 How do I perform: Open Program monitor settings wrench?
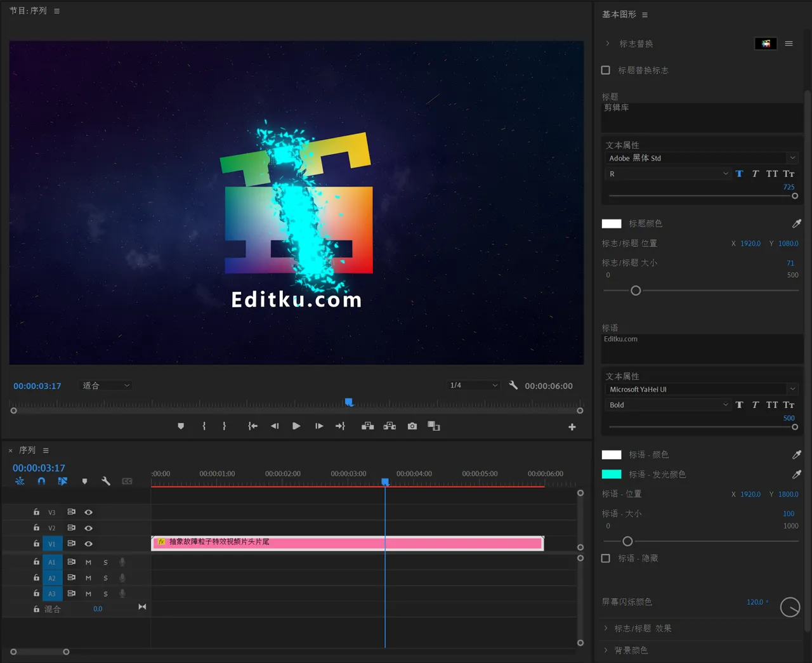click(513, 385)
